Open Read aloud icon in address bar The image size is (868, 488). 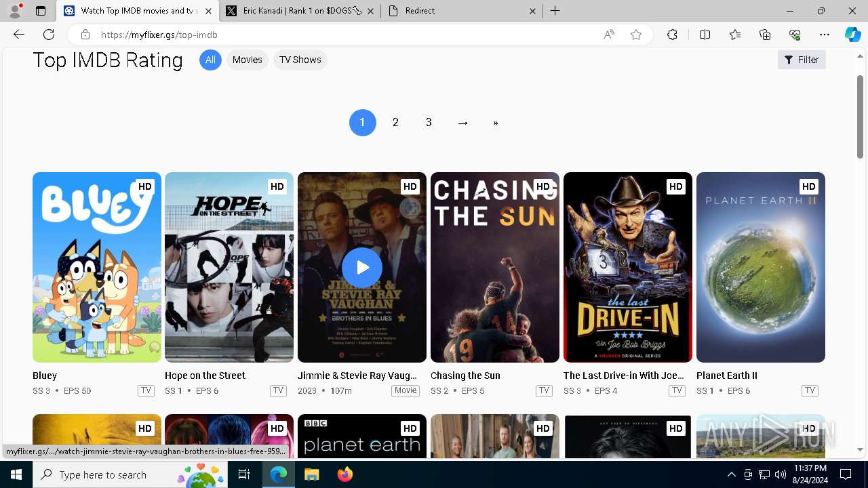point(609,35)
